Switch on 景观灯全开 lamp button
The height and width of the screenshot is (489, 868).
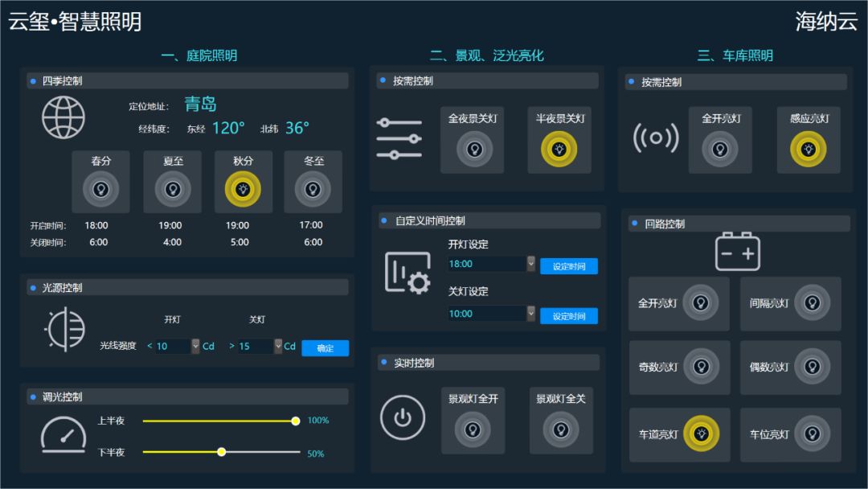tap(473, 429)
